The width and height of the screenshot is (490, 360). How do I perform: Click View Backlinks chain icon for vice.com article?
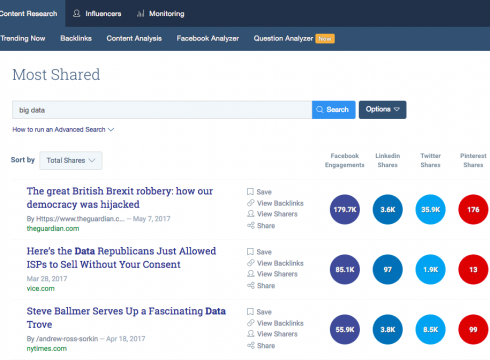tap(251, 263)
